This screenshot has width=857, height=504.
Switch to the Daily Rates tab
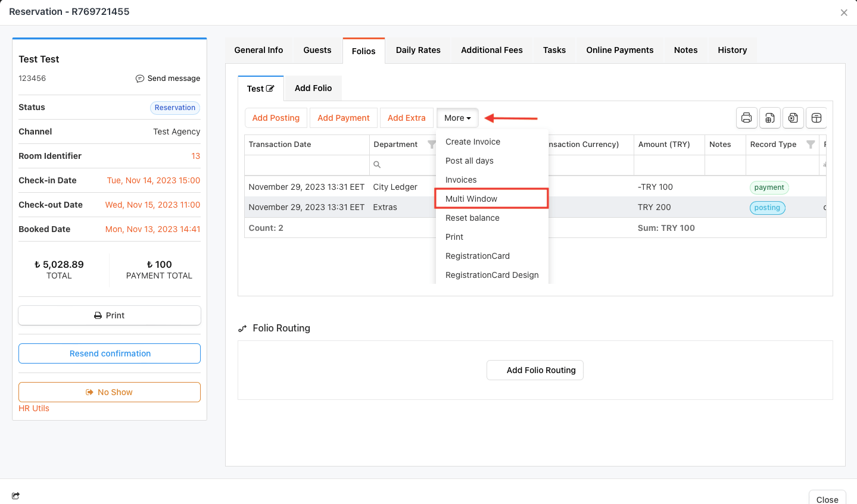click(418, 50)
